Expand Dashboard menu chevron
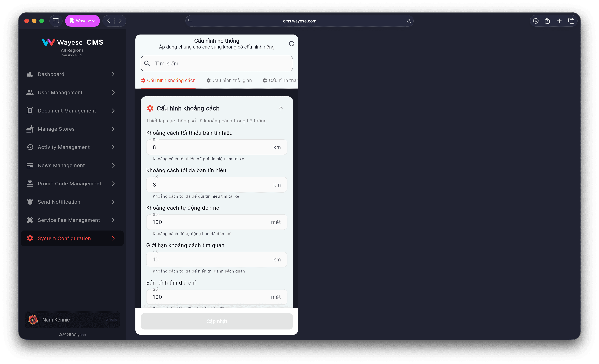 [x=113, y=74]
